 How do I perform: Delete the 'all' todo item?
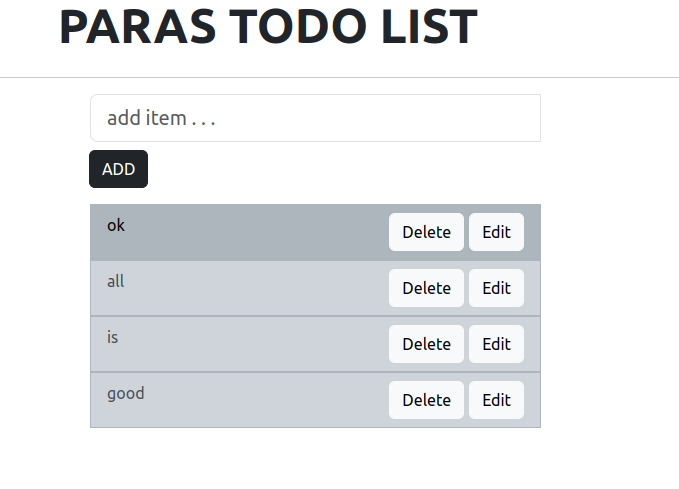point(426,288)
